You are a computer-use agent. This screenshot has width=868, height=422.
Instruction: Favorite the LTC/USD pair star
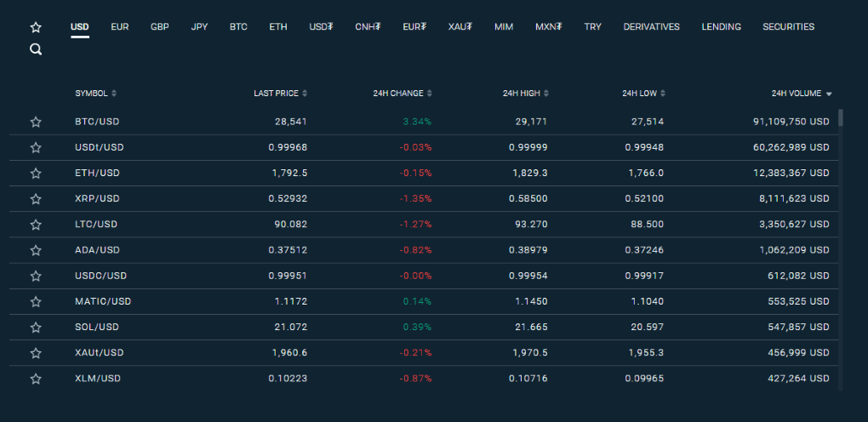coord(36,225)
